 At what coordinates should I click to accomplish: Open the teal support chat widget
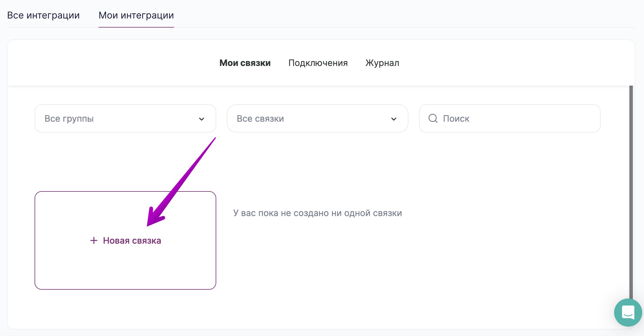[x=628, y=312]
